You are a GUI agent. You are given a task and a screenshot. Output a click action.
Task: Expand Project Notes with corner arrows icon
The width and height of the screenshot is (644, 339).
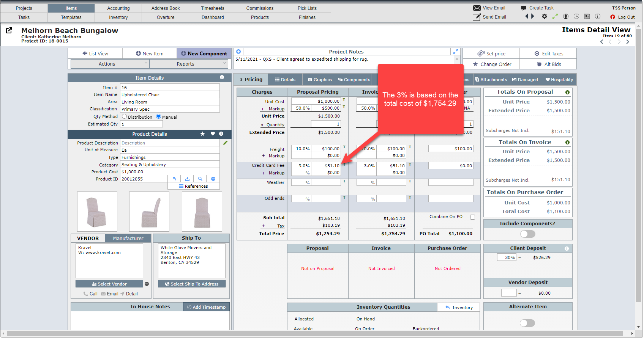click(x=456, y=52)
